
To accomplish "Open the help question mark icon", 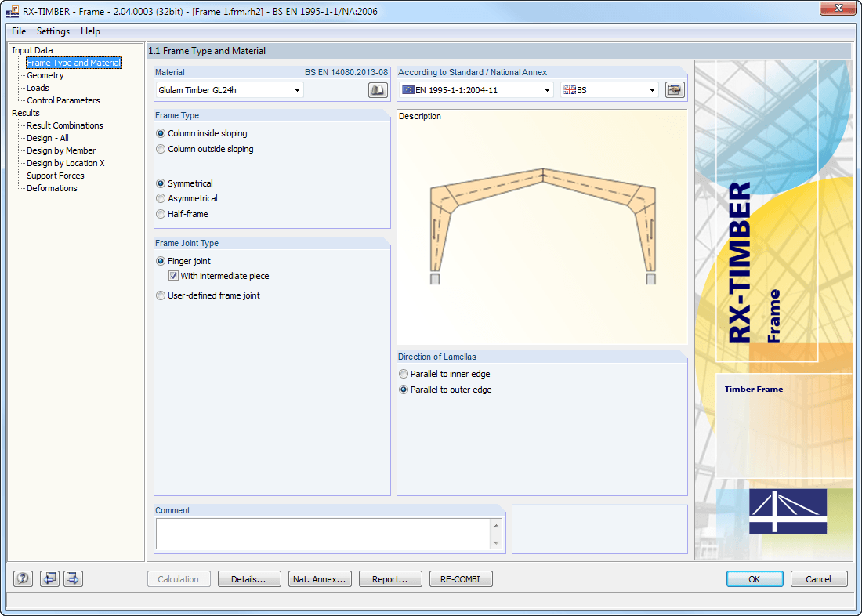I will click(x=22, y=578).
